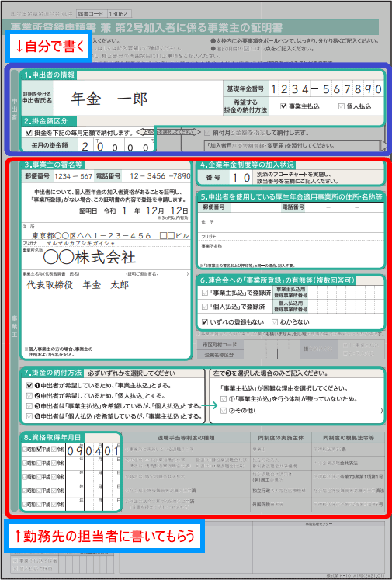This screenshot has width=392, height=580.
Task: Click the empty 住所 field in section 5
Action: 290,222
